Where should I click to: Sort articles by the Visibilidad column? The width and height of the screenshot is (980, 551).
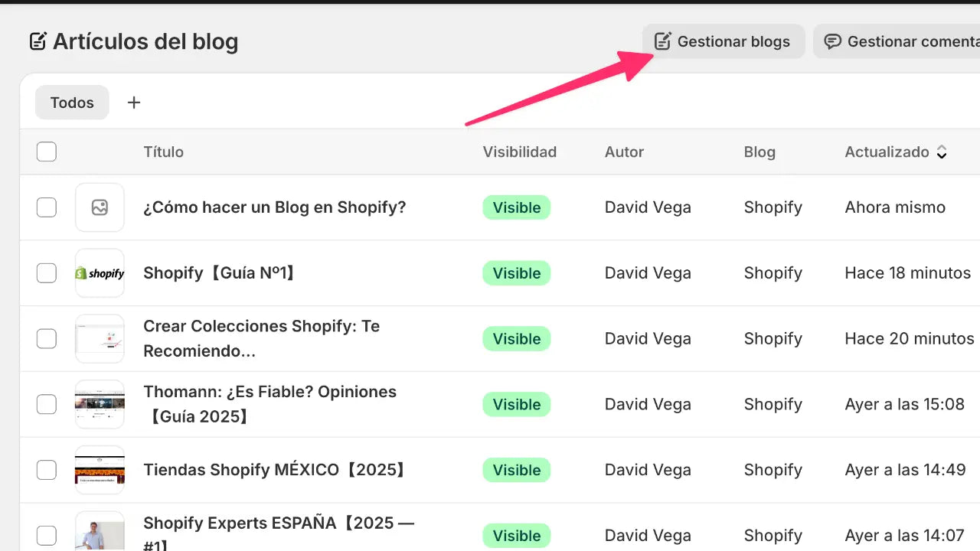pos(519,152)
